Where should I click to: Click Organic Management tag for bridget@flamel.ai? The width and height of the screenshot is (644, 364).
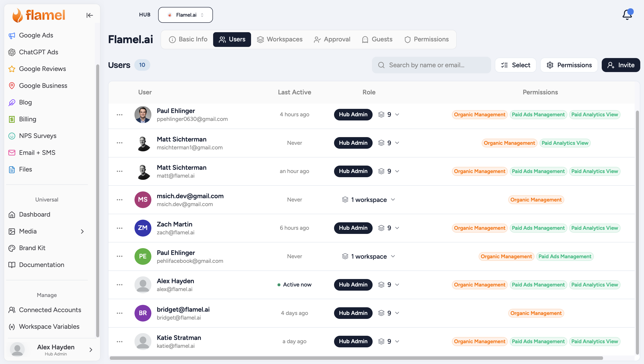536,313
